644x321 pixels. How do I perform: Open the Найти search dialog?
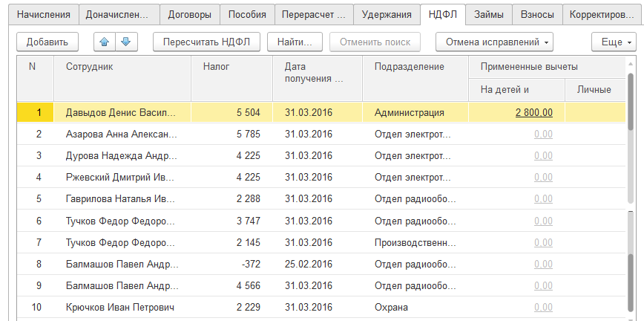point(295,42)
